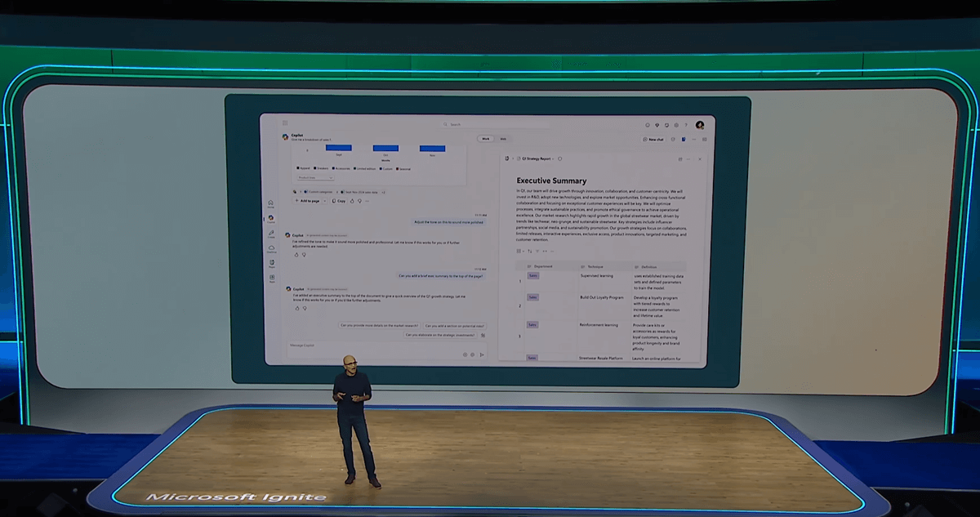The width and height of the screenshot is (980, 517).
Task: Click the send message arrow icon
Action: coord(482,354)
